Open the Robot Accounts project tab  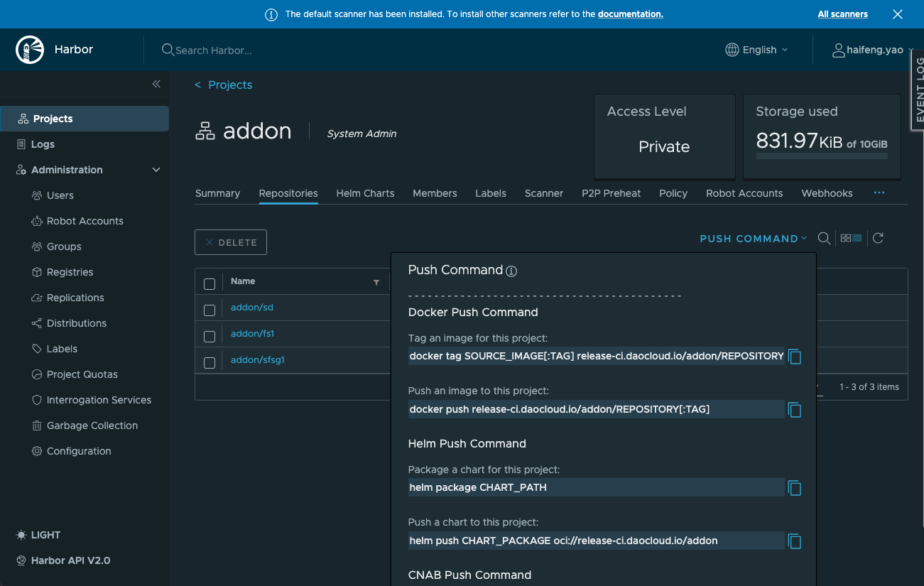tap(744, 193)
